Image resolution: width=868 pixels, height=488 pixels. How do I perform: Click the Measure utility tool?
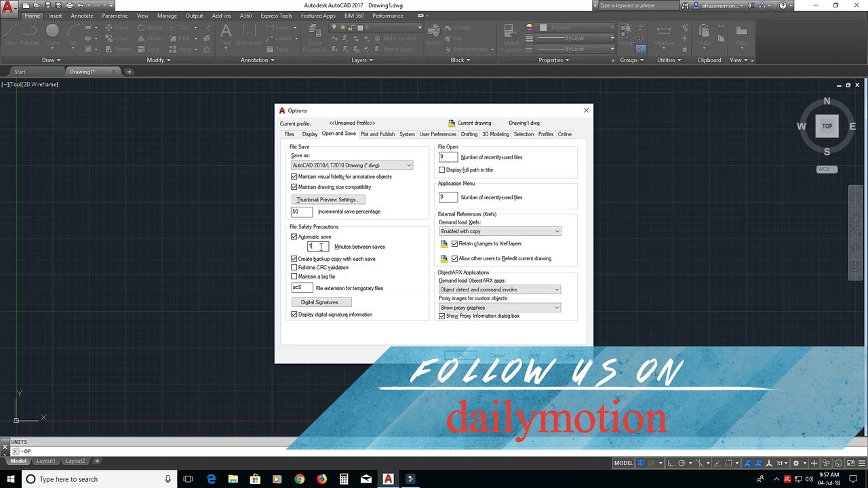pyautogui.click(x=664, y=35)
